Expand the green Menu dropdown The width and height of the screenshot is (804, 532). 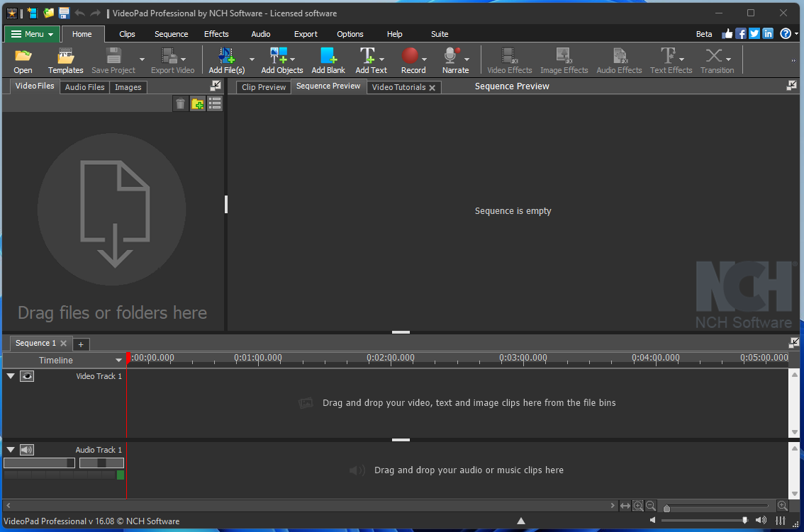[31, 33]
